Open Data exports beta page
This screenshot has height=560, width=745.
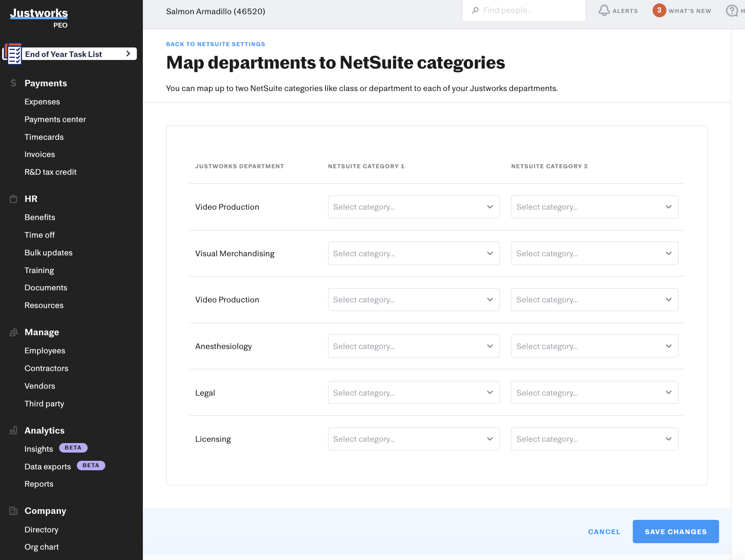click(47, 467)
